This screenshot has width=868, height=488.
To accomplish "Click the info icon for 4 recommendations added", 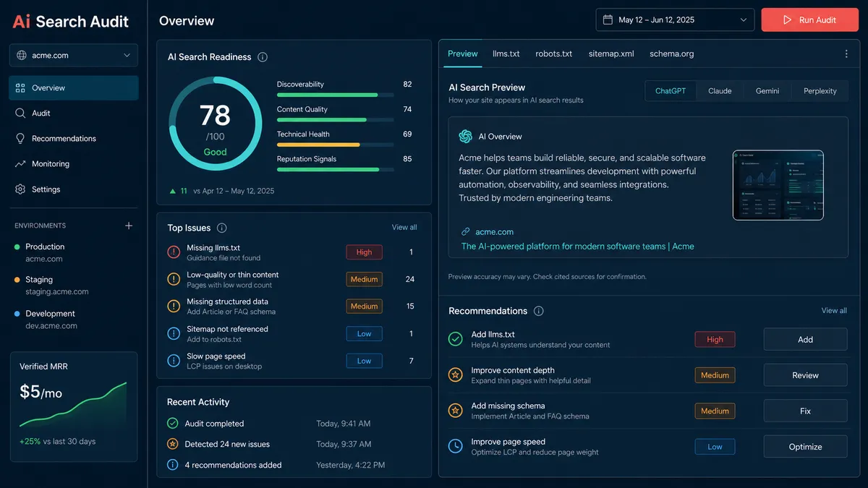I will coord(173,465).
